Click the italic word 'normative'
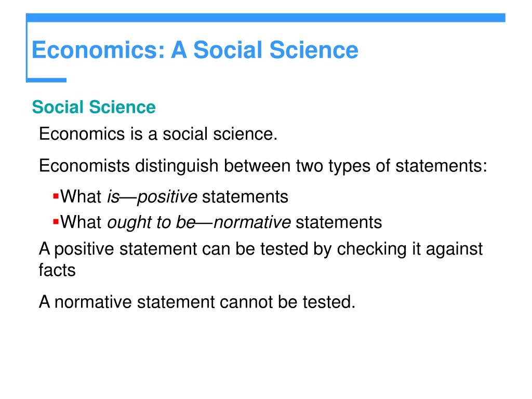The image size is (532, 399). (252, 223)
